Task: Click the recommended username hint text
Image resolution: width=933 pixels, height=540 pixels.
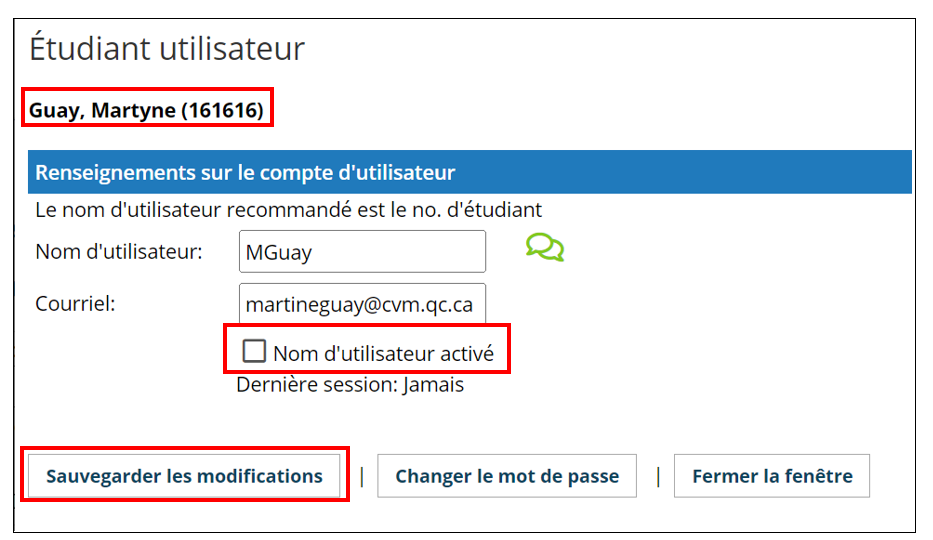Action: click(x=289, y=210)
